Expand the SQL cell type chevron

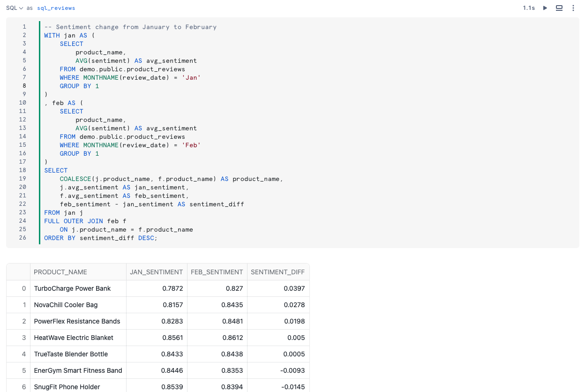pyautogui.click(x=21, y=8)
